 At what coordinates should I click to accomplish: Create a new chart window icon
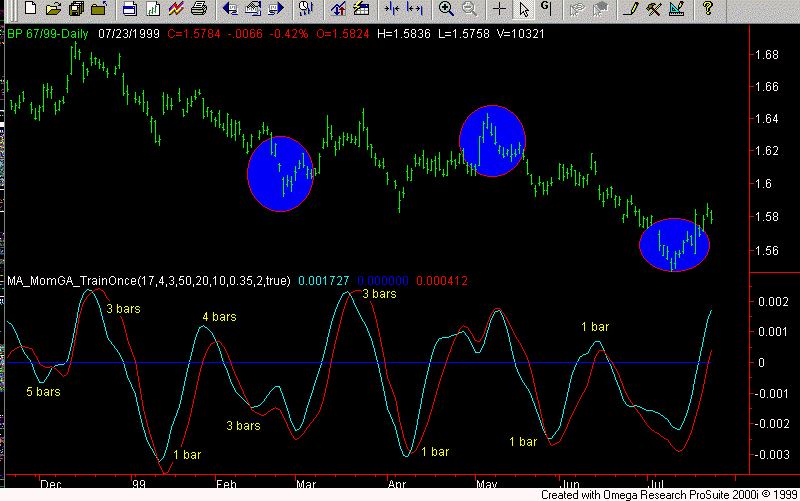point(153,8)
